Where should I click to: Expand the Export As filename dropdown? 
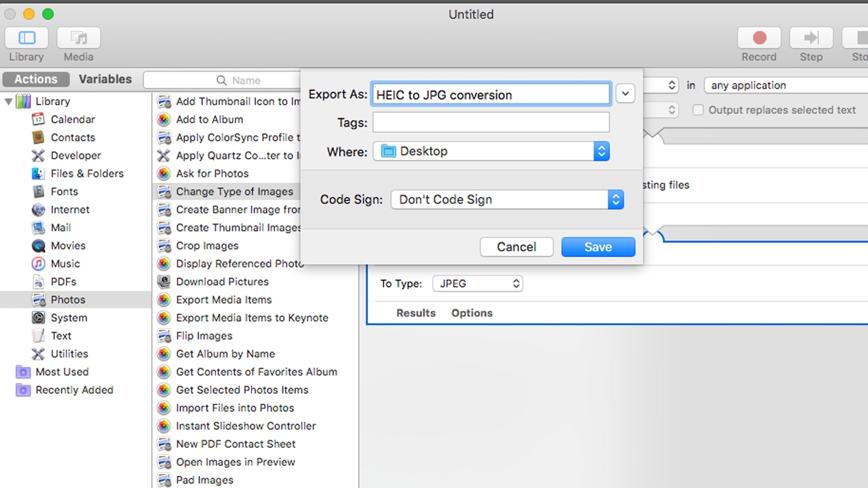[x=625, y=94]
